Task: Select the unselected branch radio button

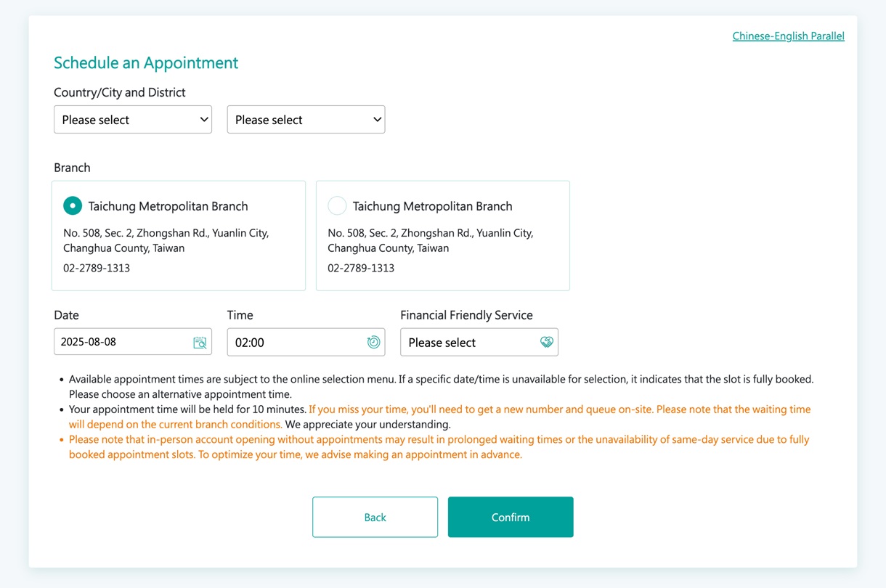Action: point(337,206)
